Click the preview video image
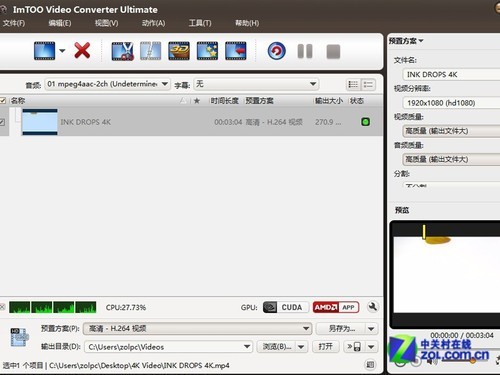Image resolution: width=500 pixels, height=375 pixels. tap(447, 274)
